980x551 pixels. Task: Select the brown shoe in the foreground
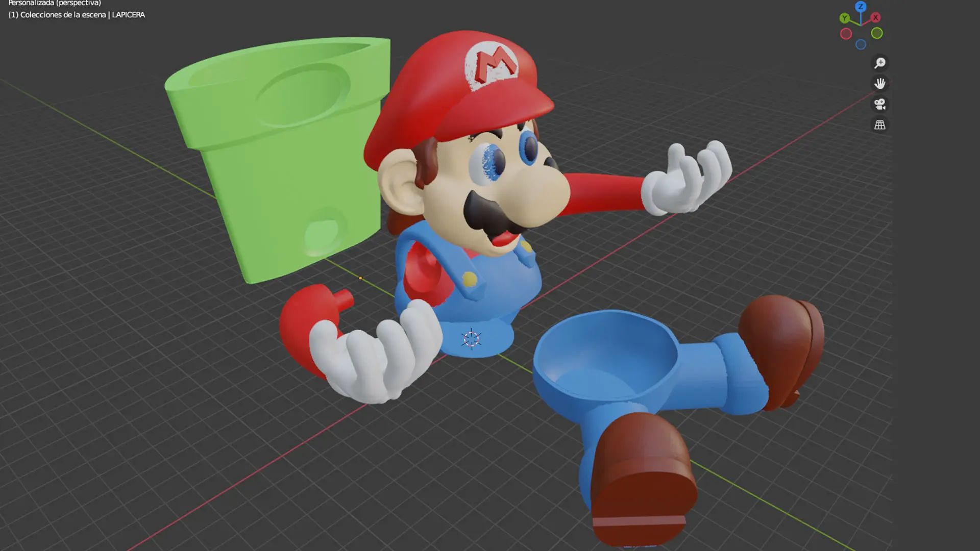tap(644, 480)
